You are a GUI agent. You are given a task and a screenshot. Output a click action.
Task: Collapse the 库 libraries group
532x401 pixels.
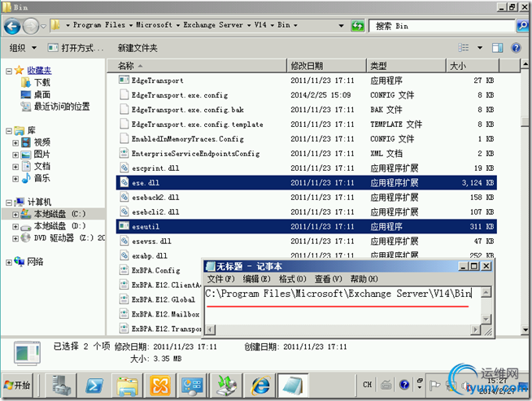[x=9, y=131]
